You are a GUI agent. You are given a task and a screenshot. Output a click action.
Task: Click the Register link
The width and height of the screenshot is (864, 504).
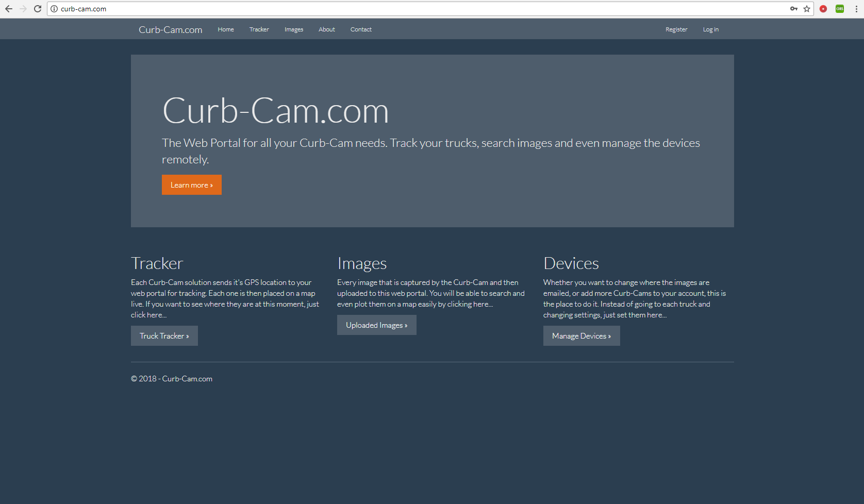pyautogui.click(x=676, y=29)
